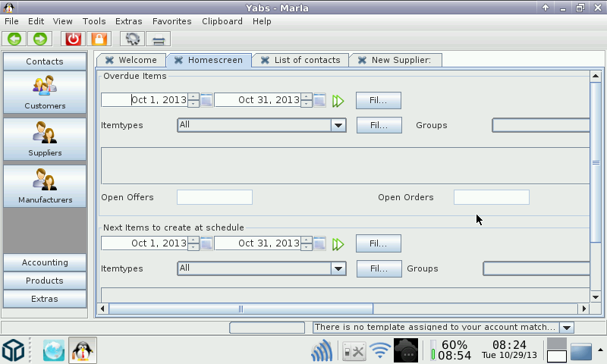Click the scroll right arrow of the horizontal scrollbar
The image size is (607, 364).
(x=583, y=309)
